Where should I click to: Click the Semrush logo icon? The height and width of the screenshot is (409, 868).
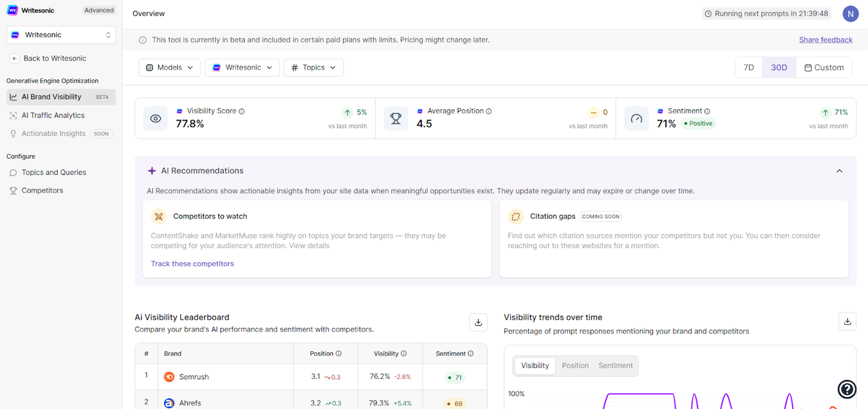pos(169,377)
